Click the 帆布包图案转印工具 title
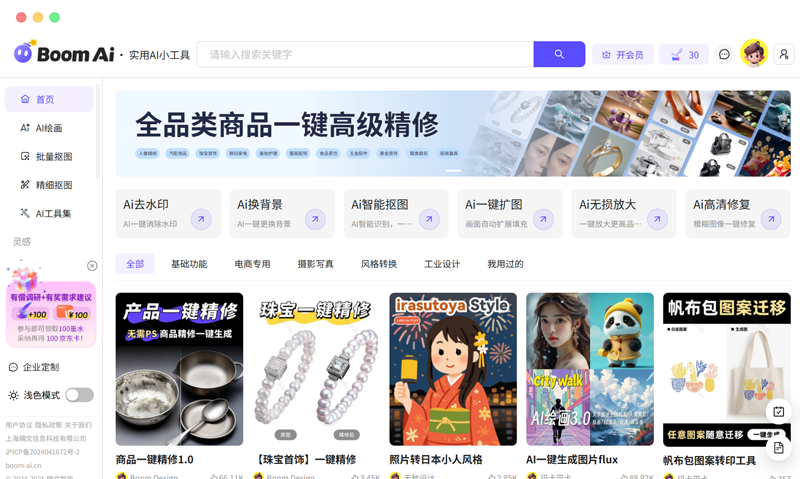800x479 pixels. tap(710, 461)
